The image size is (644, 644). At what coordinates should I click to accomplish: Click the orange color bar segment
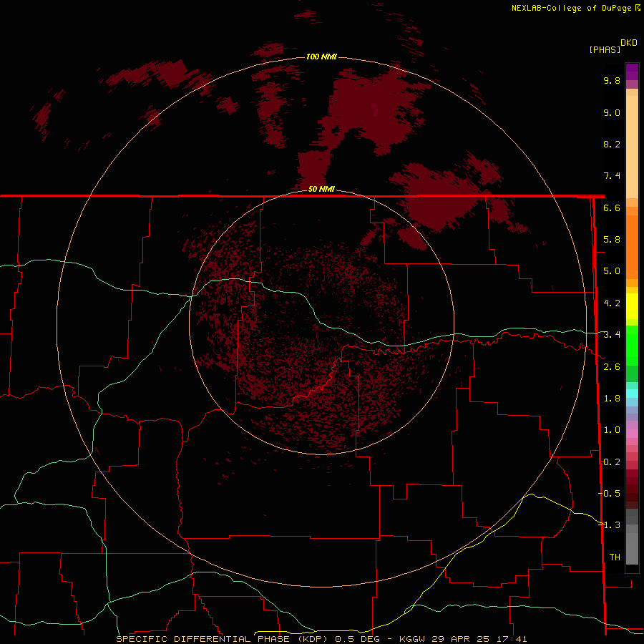tap(632, 248)
